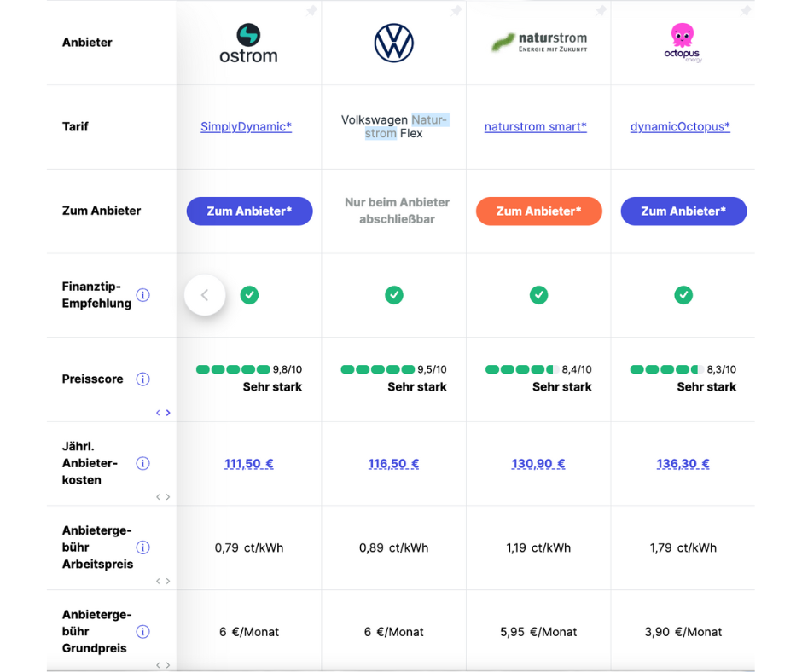Click the round previous-column arrow button
The height and width of the screenshot is (672, 802).
tap(205, 295)
